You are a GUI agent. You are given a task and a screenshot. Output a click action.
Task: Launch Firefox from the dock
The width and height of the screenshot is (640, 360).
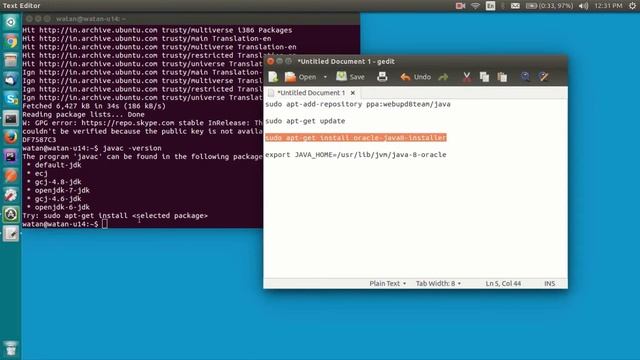(11, 137)
